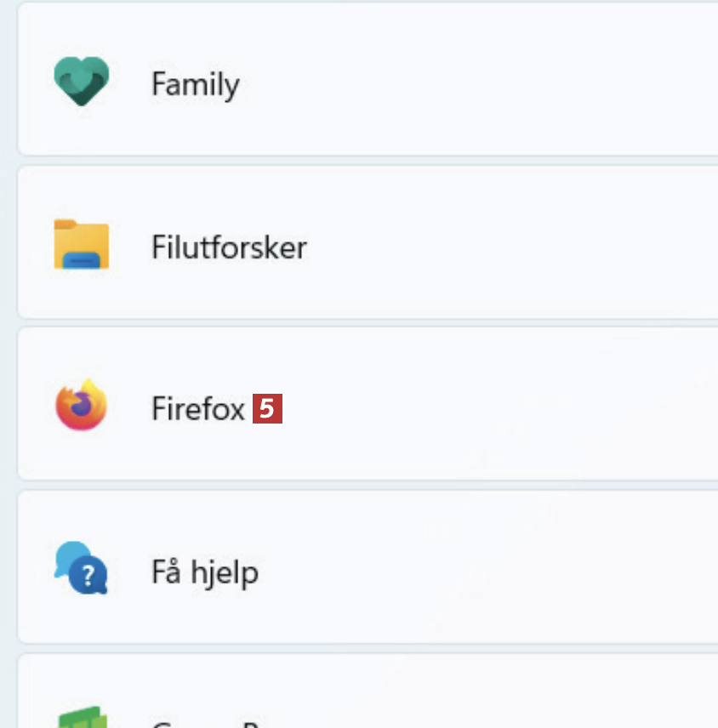
Task: Select the Firefox text label
Action: click(198, 409)
